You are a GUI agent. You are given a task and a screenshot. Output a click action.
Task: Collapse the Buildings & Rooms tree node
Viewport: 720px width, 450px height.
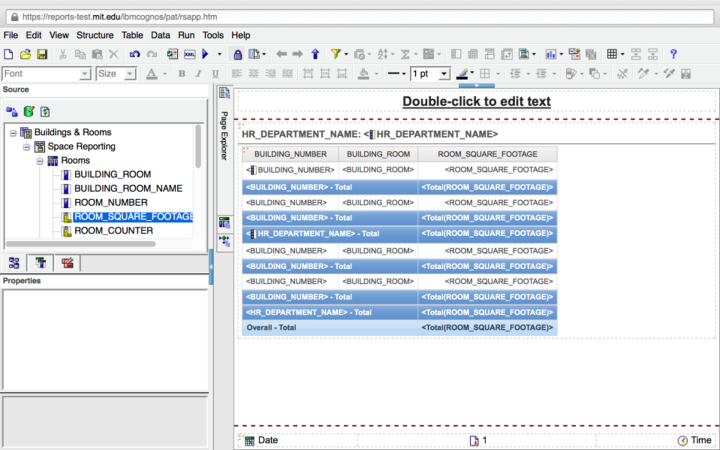[13, 132]
